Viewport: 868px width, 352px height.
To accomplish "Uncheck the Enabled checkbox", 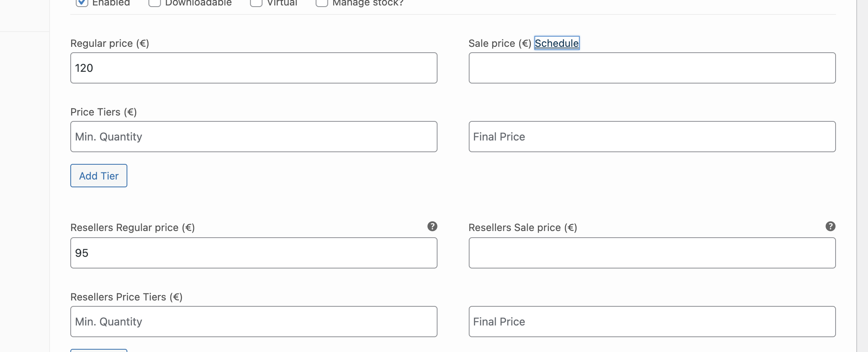I will (82, 3).
